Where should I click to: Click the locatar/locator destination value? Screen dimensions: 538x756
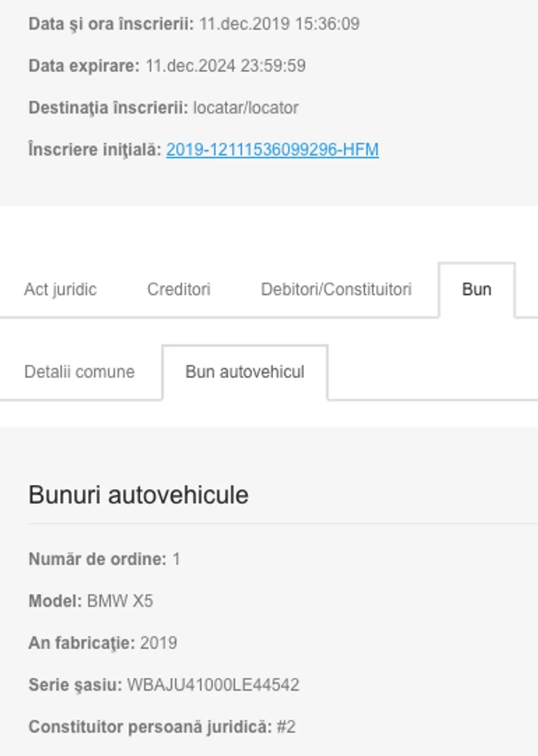245,108
